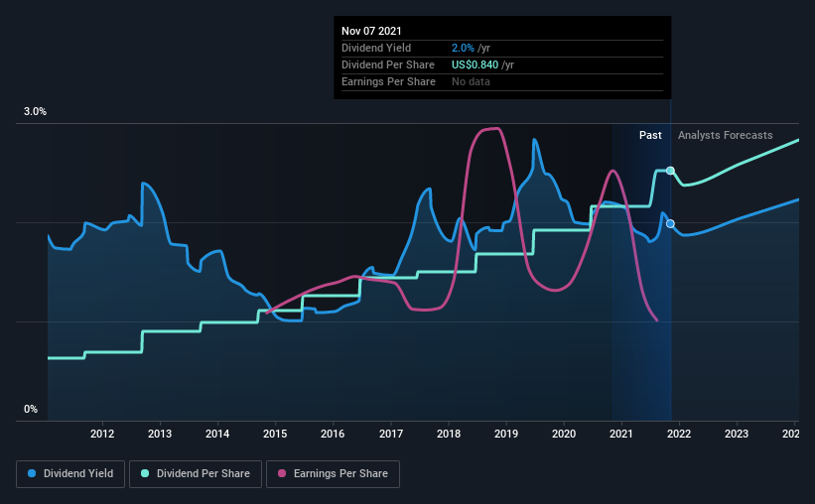Click the Nov 07 2021 tooltip date
The image size is (815, 504).
pos(371,31)
